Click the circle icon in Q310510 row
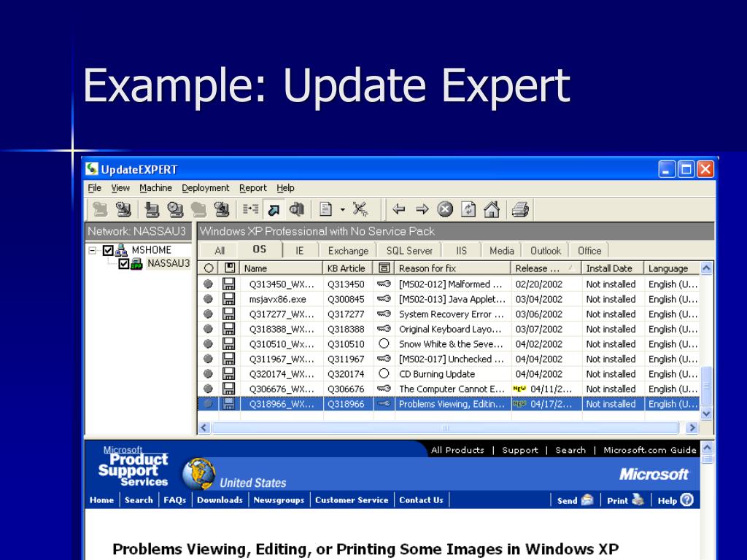This screenshot has width=747, height=560. 384,343
